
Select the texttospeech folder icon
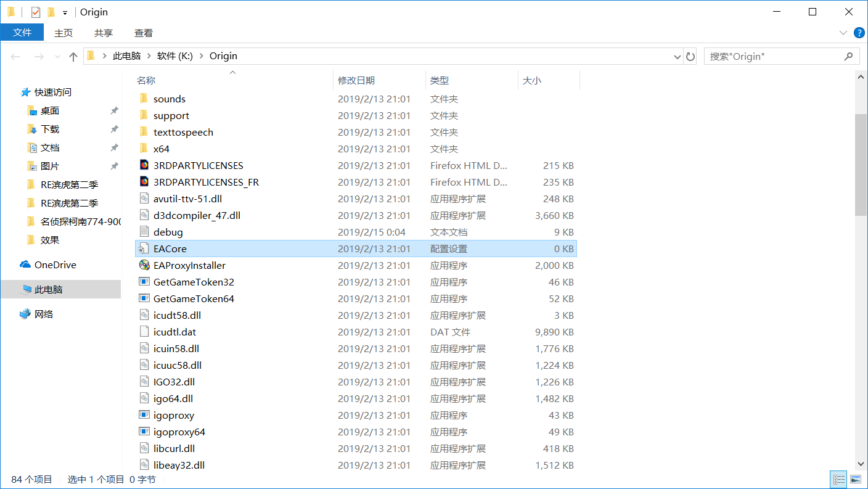pos(144,132)
